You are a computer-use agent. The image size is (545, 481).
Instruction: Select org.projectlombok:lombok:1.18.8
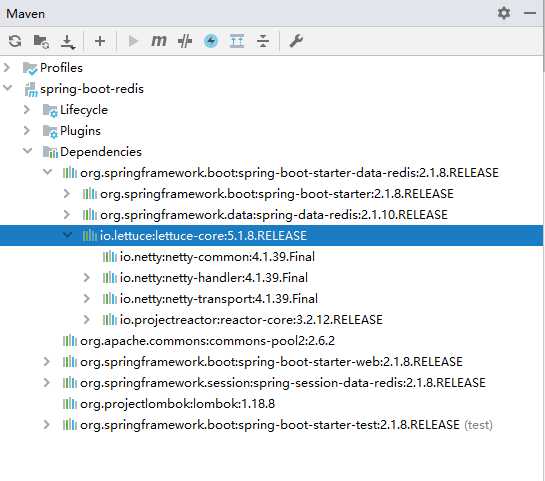177,404
